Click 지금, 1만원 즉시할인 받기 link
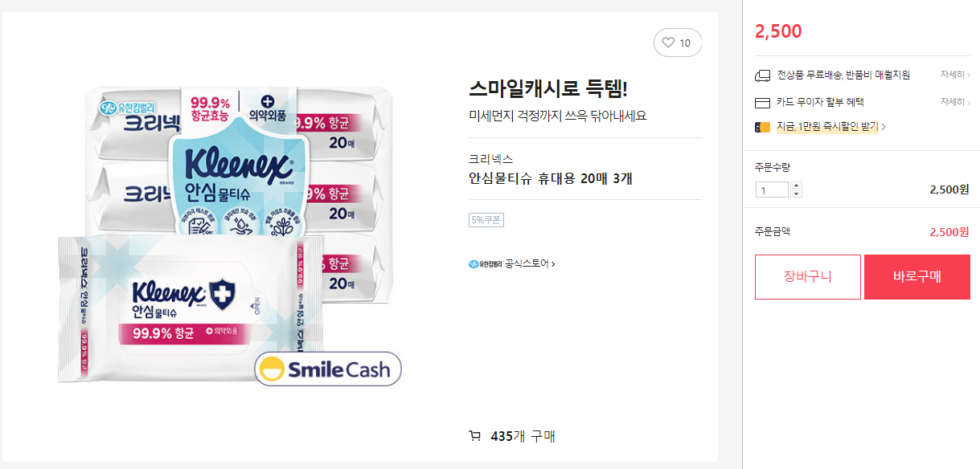Screen dimensions: 980x469 point(830,127)
